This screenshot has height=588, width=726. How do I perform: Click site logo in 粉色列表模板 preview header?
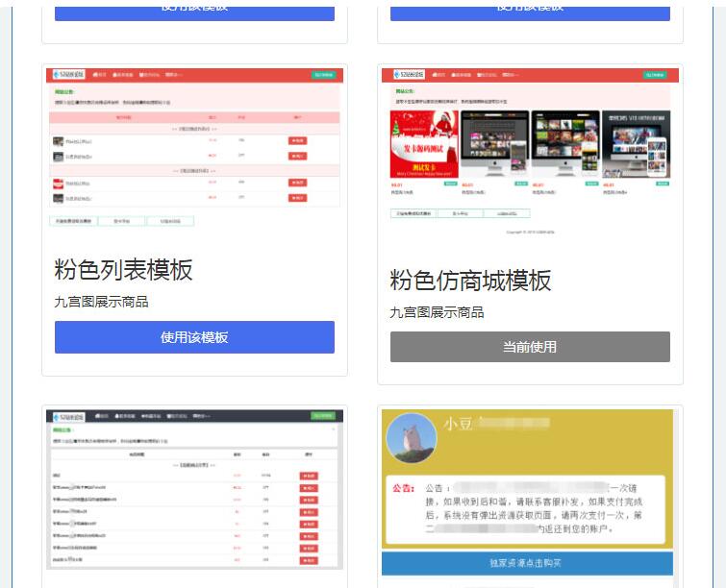(x=69, y=74)
